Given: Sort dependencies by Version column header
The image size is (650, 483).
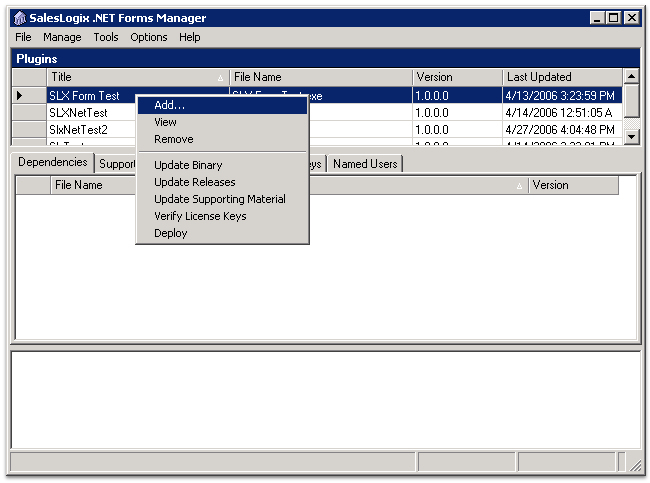Looking at the screenshot, I should click(573, 185).
